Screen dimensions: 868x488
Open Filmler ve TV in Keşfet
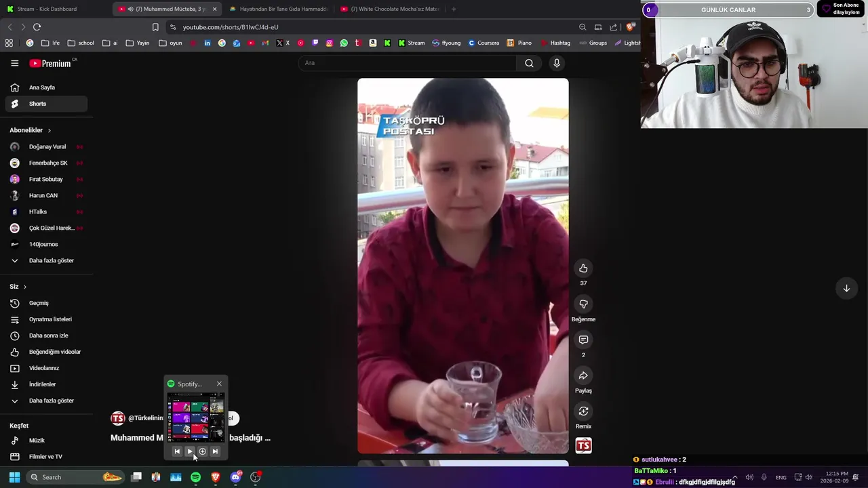coord(46,457)
